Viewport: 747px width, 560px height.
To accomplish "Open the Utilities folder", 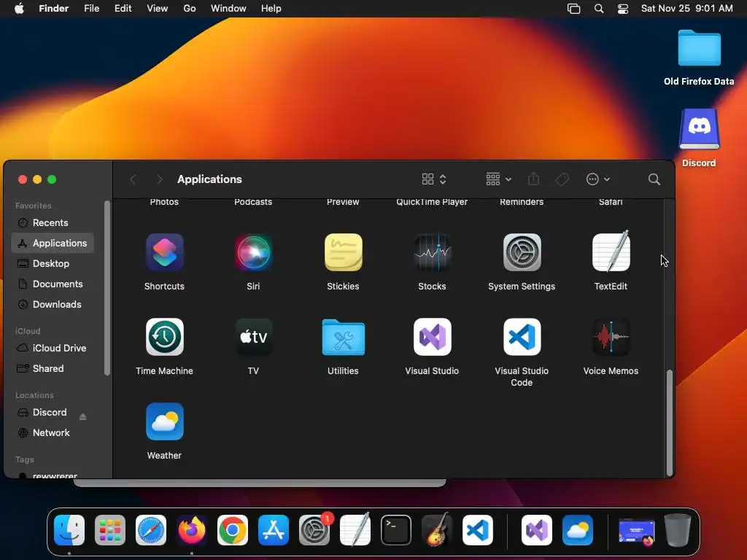I will pos(343,337).
